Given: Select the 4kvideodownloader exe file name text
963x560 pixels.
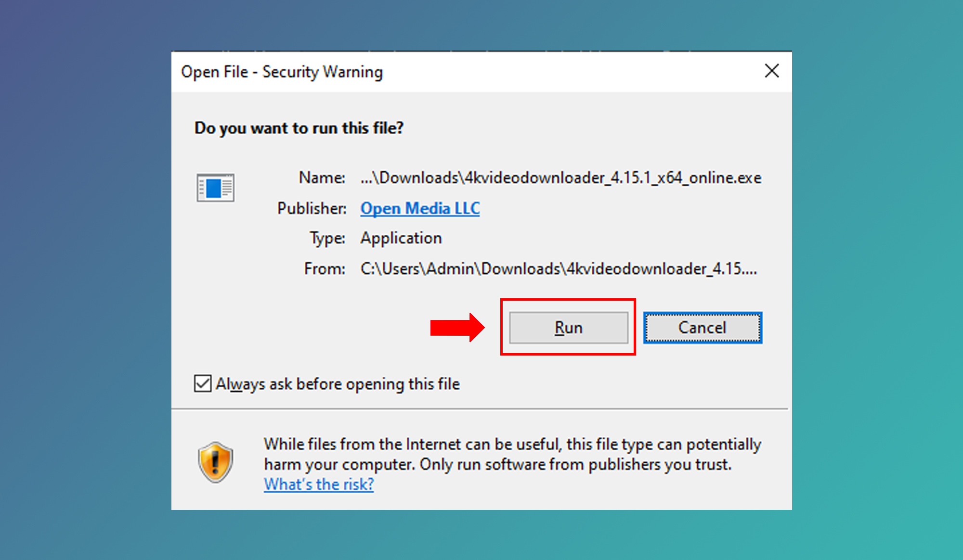Looking at the screenshot, I should (561, 178).
